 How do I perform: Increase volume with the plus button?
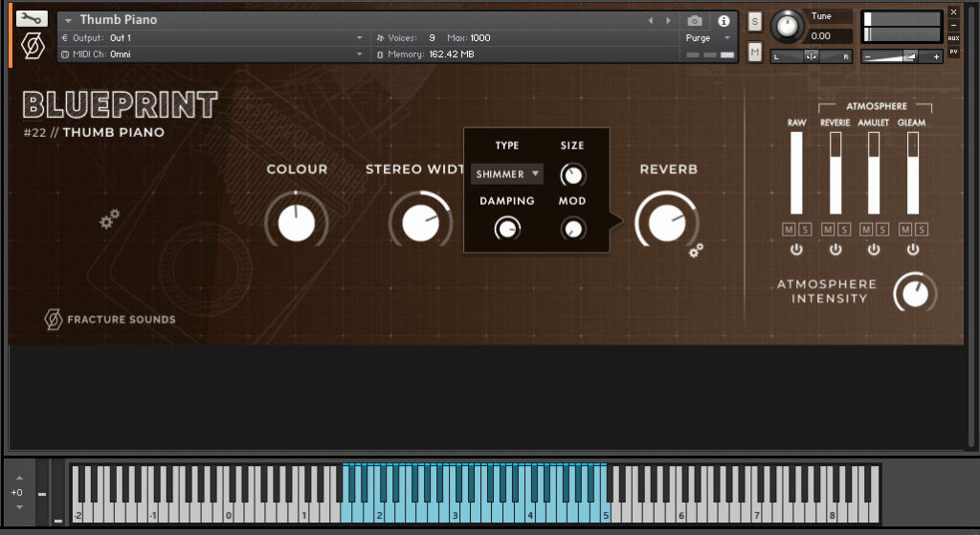(936, 56)
